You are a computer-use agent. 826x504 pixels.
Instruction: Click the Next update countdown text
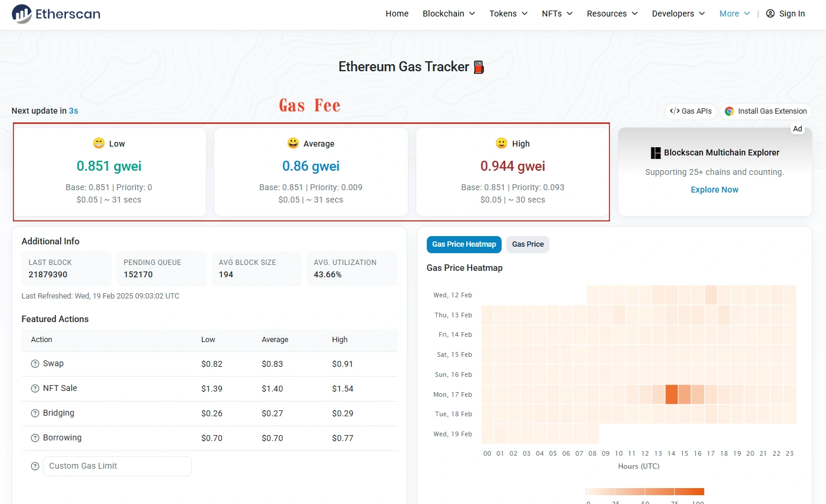tap(45, 111)
